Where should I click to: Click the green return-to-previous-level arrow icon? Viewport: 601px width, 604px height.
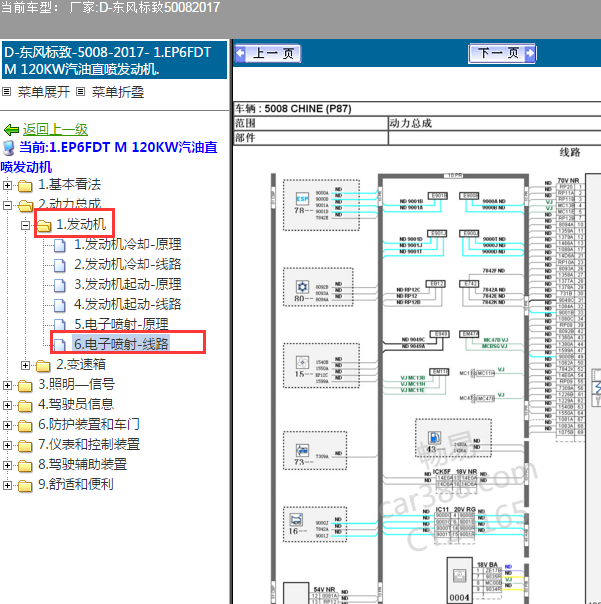point(11,130)
